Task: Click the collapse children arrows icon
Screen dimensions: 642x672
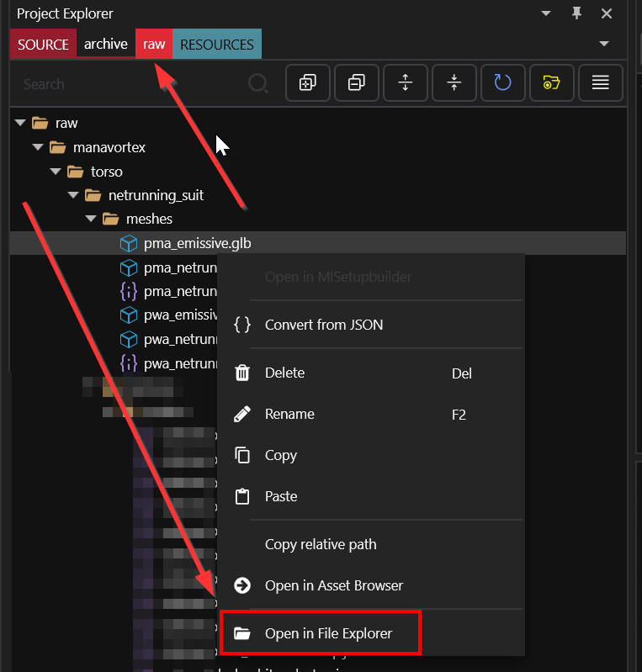Action: (454, 82)
